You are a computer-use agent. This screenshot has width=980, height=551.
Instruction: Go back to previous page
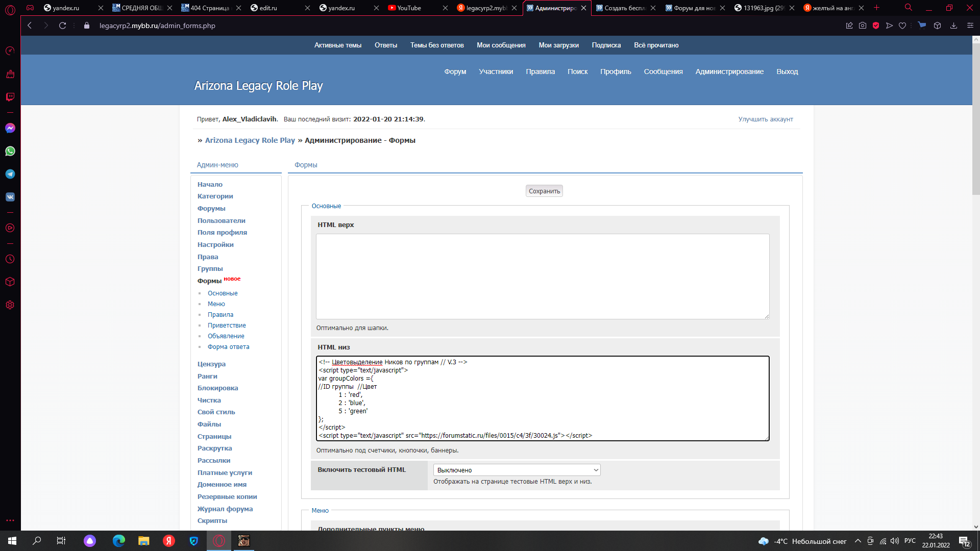[x=30, y=26]
